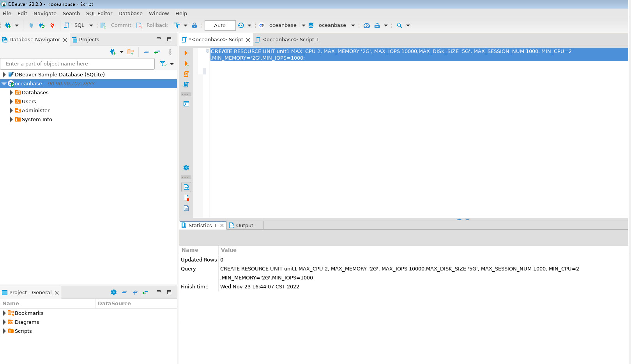Click the Commit button
The height and width of the screenshot is (364, 631).
[x=116, y=25]
